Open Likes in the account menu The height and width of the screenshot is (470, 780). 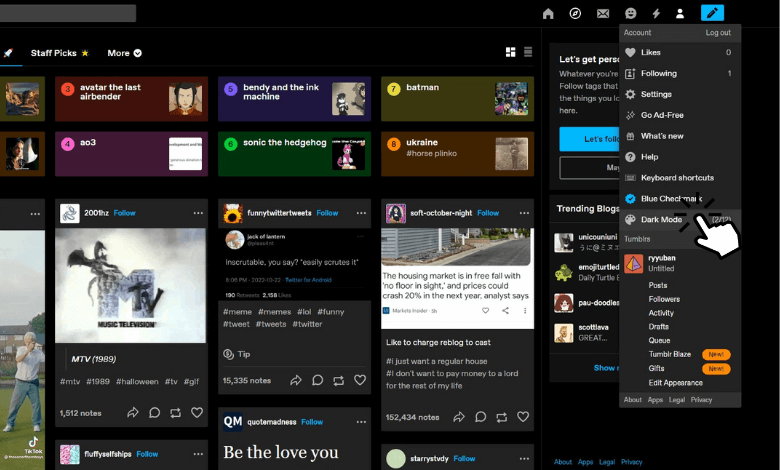(680, 52)
